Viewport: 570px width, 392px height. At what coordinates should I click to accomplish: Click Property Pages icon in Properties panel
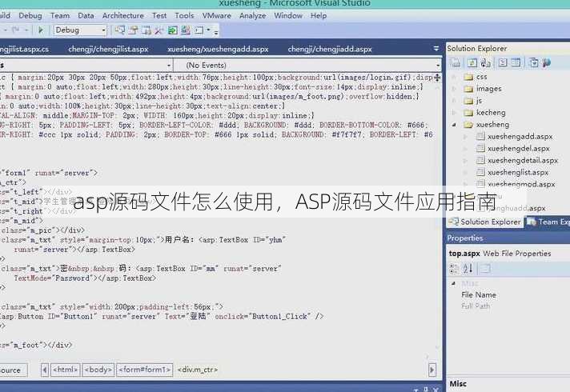(x=485, y=269)
